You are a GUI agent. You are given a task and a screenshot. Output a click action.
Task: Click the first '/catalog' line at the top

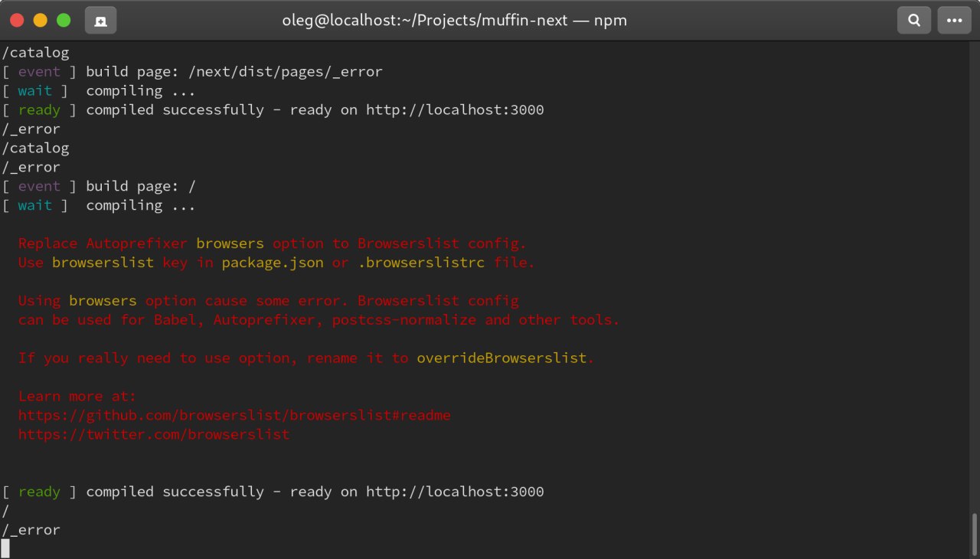(35, 53)
